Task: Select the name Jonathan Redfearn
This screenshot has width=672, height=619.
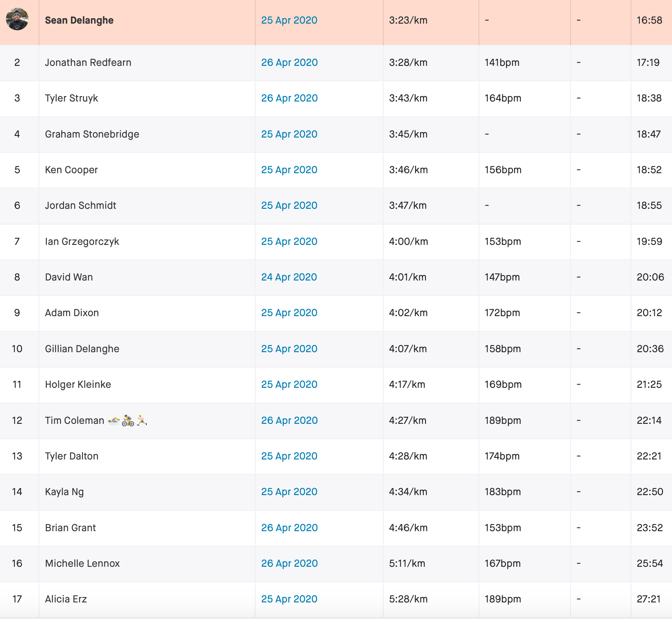Action: pos(88,63)
